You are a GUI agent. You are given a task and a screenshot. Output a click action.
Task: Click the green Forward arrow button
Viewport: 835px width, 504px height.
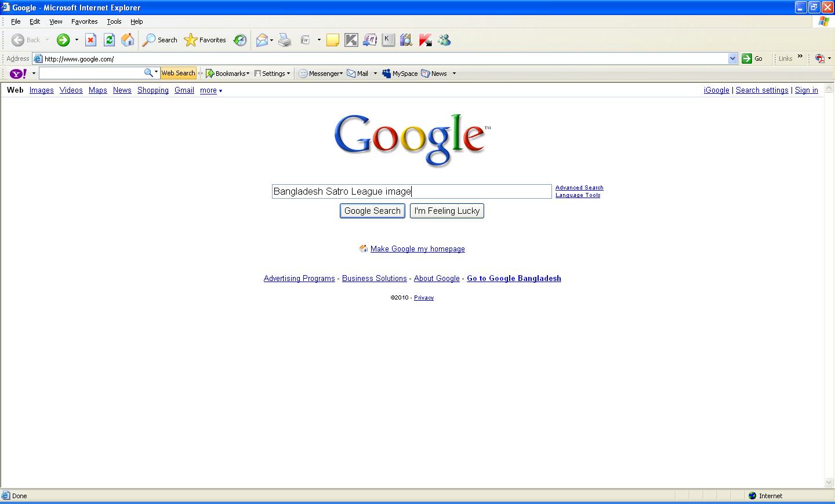click(63, 40)
